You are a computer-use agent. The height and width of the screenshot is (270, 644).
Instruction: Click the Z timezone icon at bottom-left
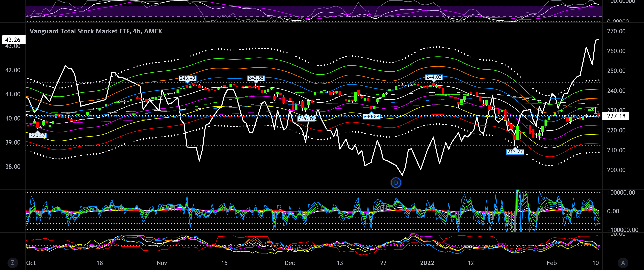(12, 262)
